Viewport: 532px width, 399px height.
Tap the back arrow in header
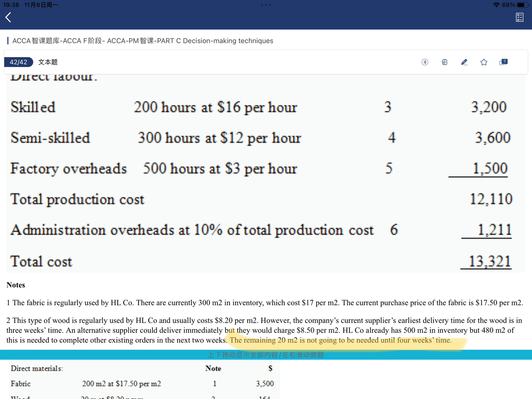(x=8, y=17)
